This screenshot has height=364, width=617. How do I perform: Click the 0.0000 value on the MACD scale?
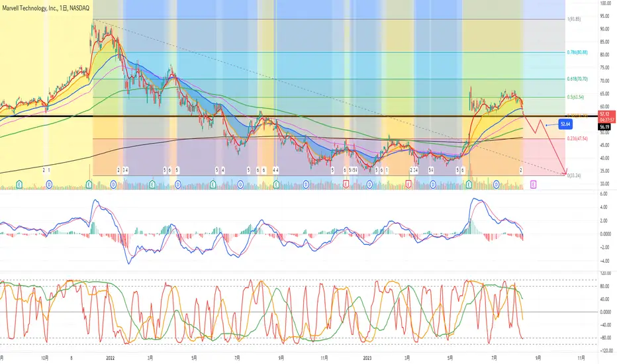pyautogui.click(x=605, y=234)
